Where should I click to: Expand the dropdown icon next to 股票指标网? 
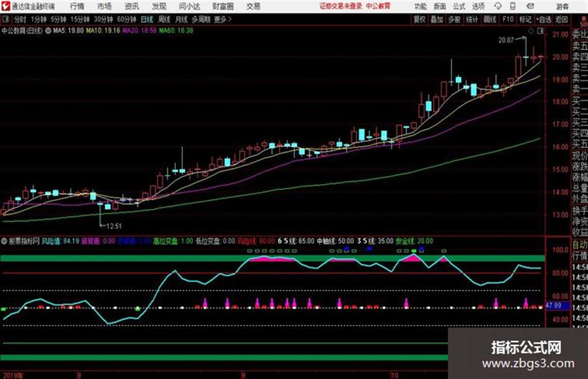coord(4,241)
